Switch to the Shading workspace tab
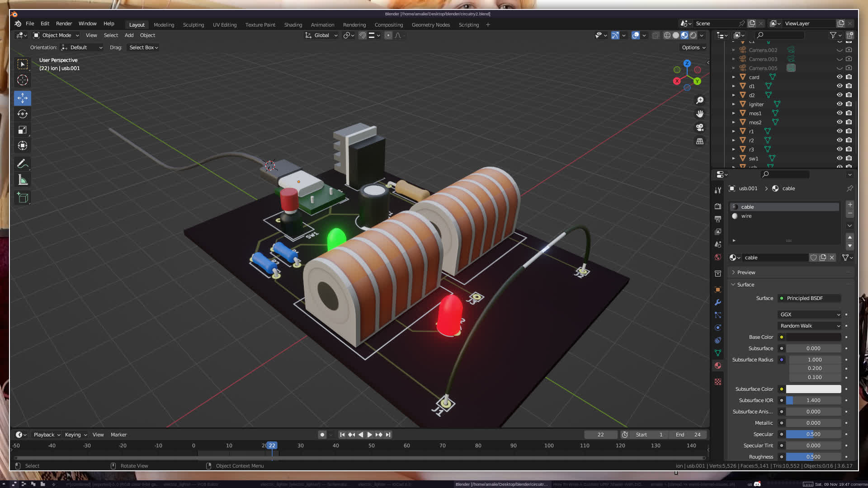Image resolution: width=868 pixels, height=488 pixels. click(293, 25)
